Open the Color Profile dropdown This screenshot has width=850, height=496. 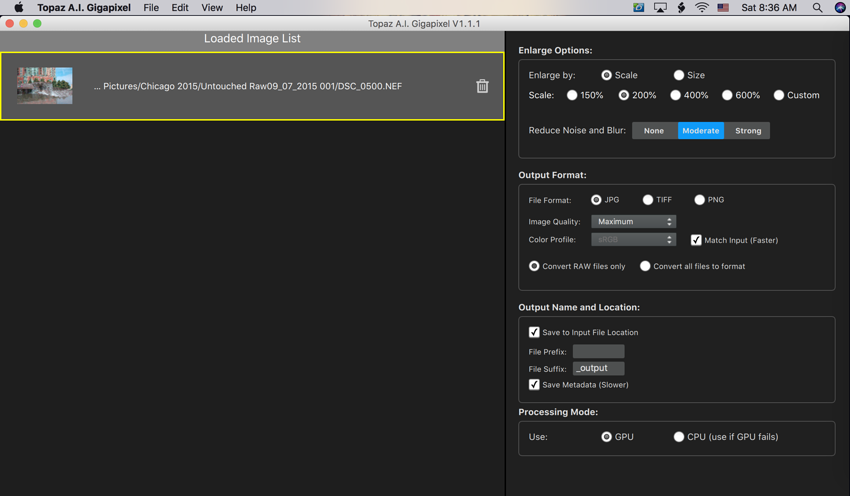pyautogui.click(x=633, y=240)
